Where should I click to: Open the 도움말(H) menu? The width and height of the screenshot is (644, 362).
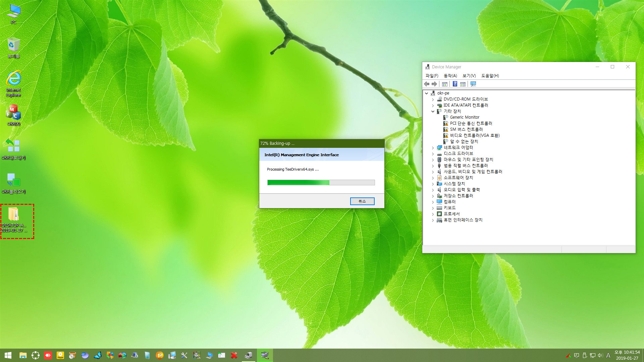coord(490,76)
